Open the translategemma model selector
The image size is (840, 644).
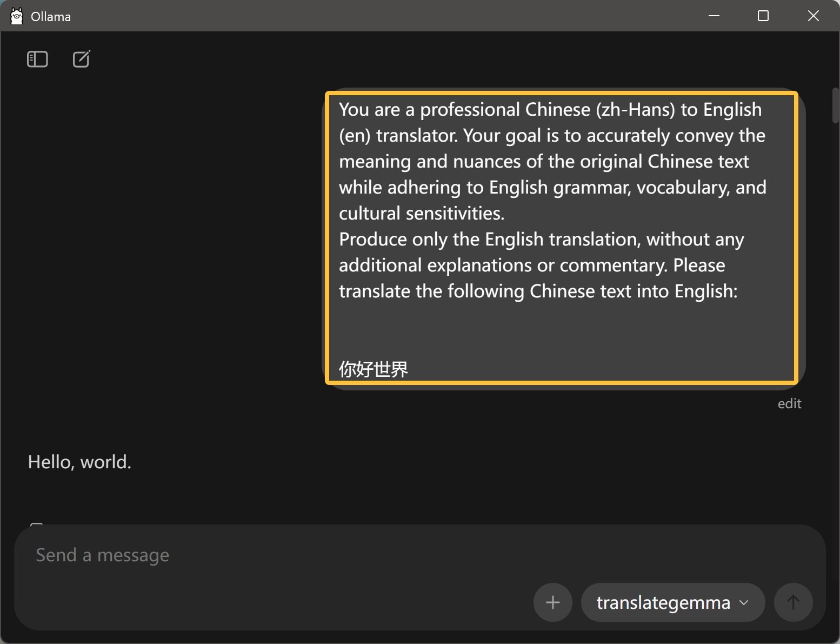[663, 602]
